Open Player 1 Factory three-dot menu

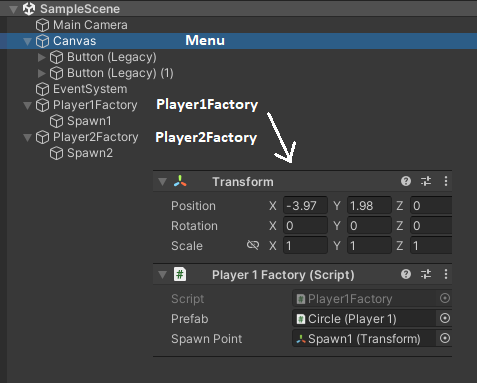click(x=446, y=274)
